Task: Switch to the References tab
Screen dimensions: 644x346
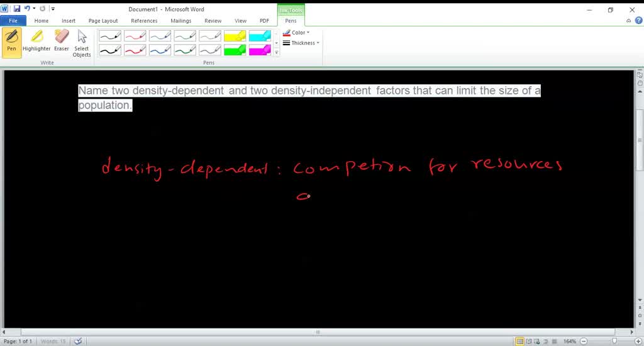Action: tap(144, 21)
